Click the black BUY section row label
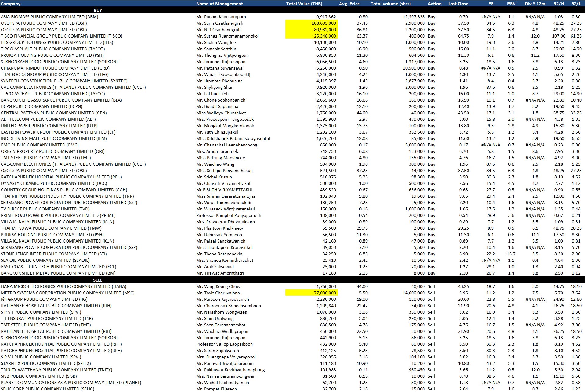Viewport: 585px width, 392px height. [x=98, y=10]
